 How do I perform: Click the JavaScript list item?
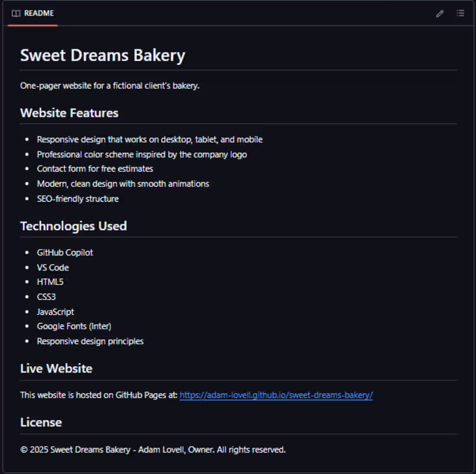coord(55,312)
